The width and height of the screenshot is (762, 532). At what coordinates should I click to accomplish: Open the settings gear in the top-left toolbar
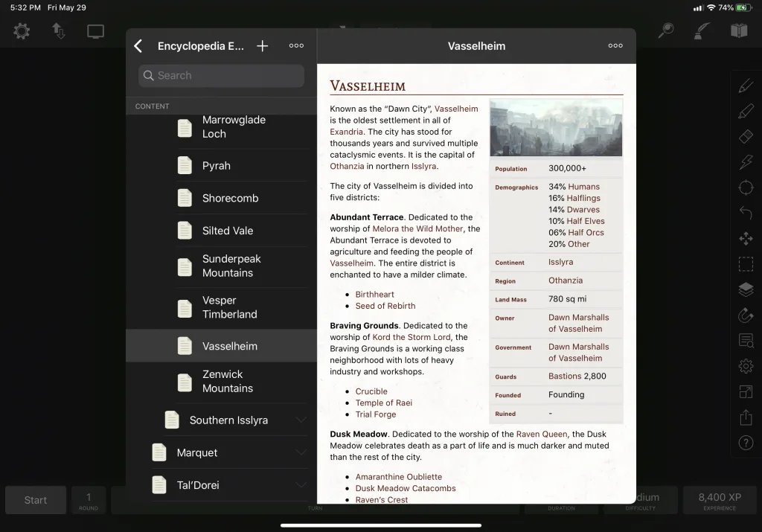pyautogui.click(x=22, y=31)
